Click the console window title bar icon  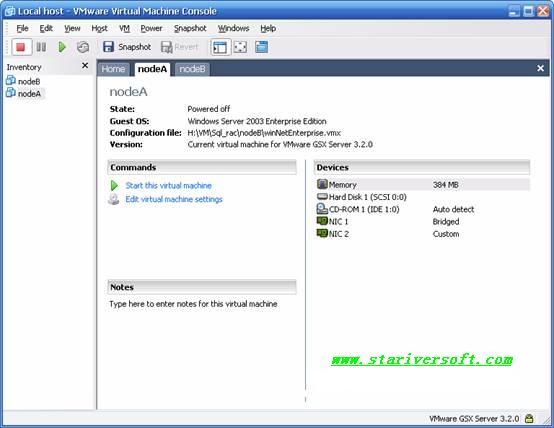point(10,11)
